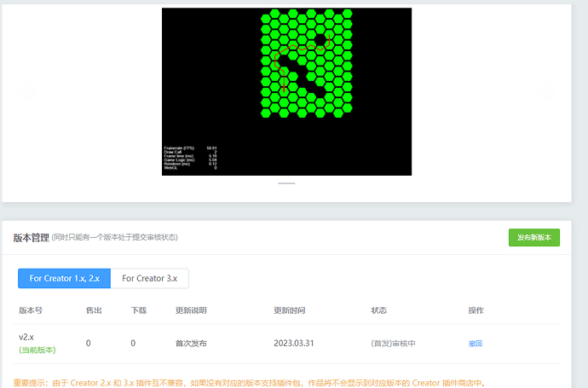Viewport: 588px width, 388px height.
Task: Click the 操作 column header
Action: point(476,310)
